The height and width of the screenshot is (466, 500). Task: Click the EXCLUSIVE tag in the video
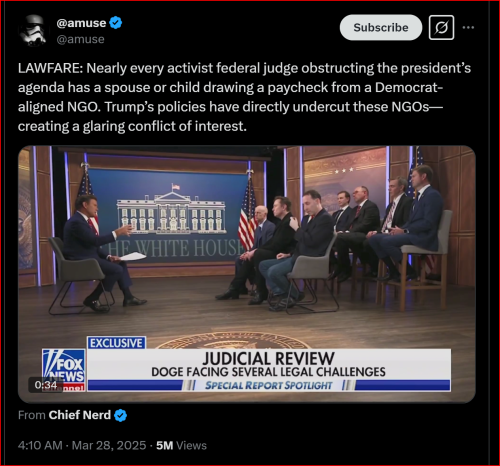(x=116, y=343)
